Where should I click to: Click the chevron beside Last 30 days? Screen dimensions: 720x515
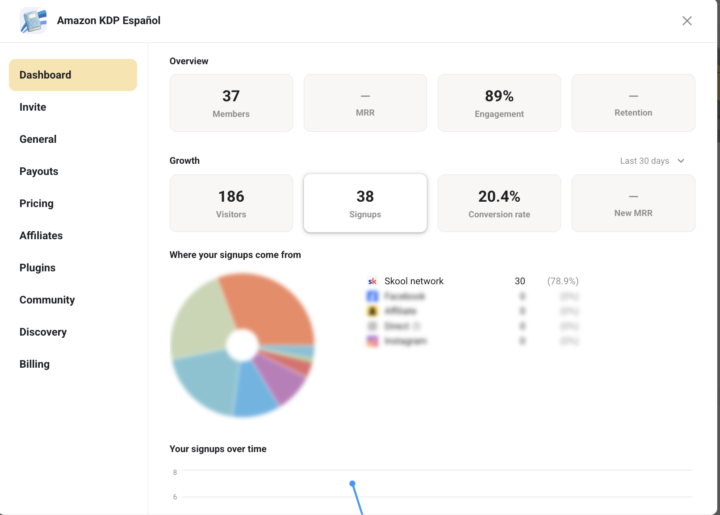(681, 161)
